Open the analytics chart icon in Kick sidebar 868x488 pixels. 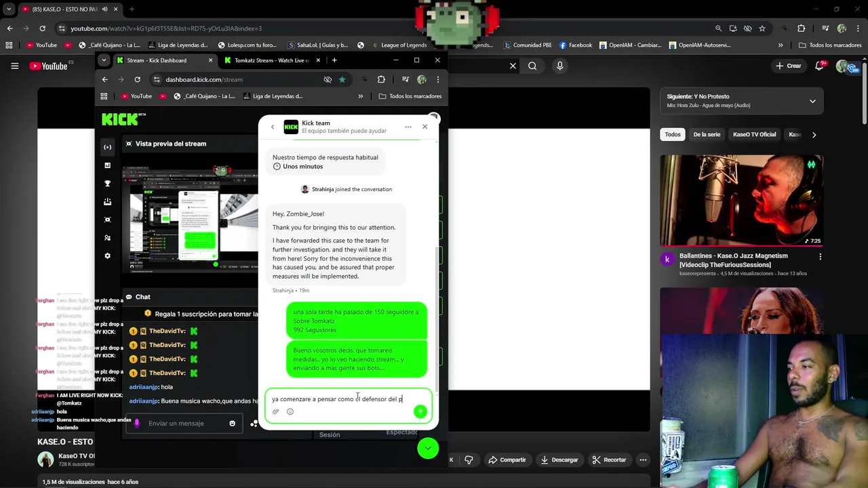click(107, 165)
